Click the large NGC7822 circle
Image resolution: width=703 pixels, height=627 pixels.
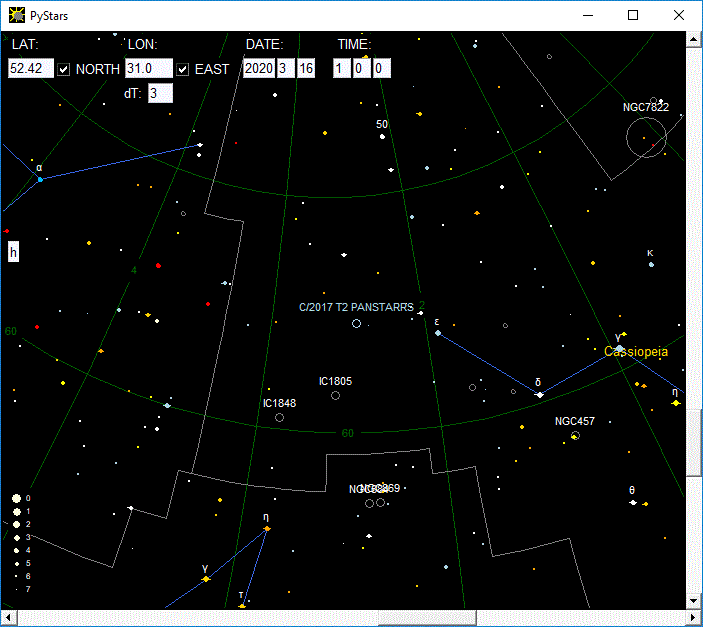[646, 137]
